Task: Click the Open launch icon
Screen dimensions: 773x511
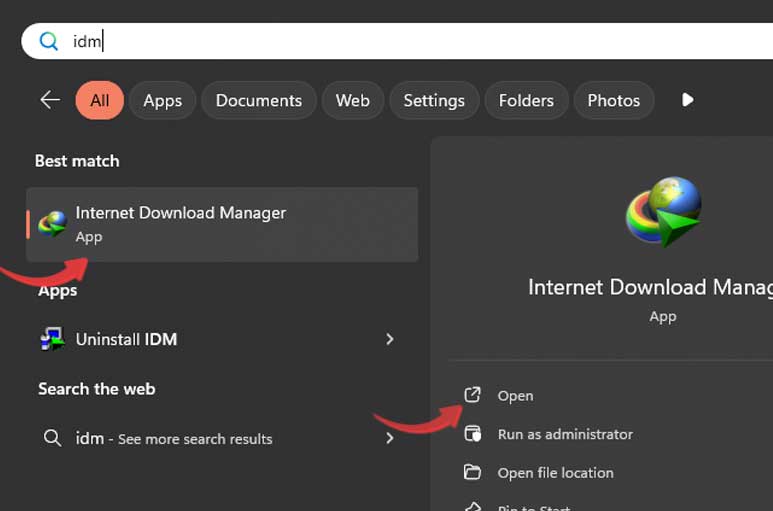Action: point(472,395)
